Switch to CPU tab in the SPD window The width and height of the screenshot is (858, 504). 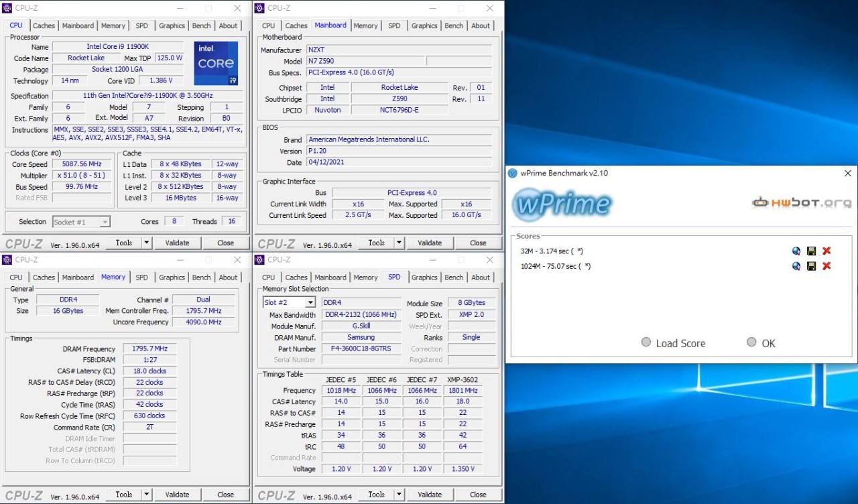point(269,277)
